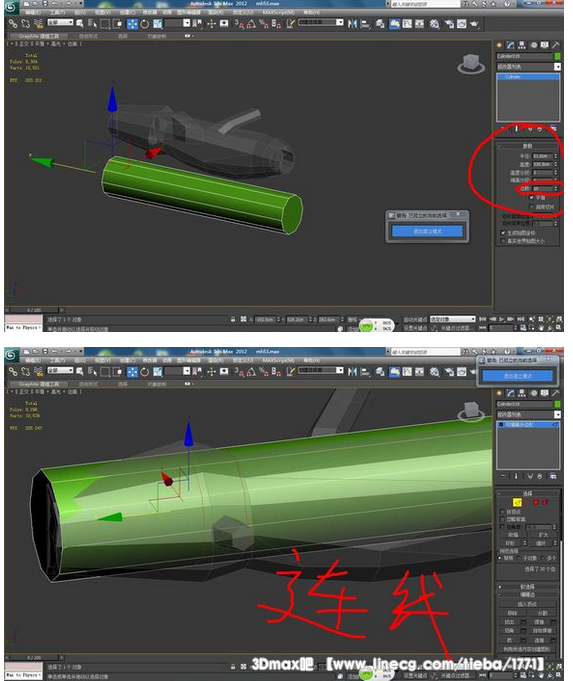
Task: Open selection filter 全部 dropdown top toolbar
Action: (60, 22)
